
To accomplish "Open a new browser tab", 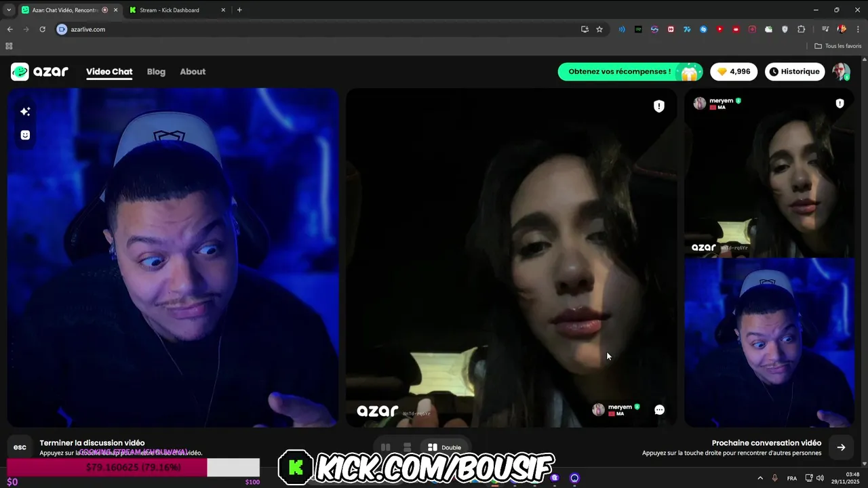I will pos(239,10).
